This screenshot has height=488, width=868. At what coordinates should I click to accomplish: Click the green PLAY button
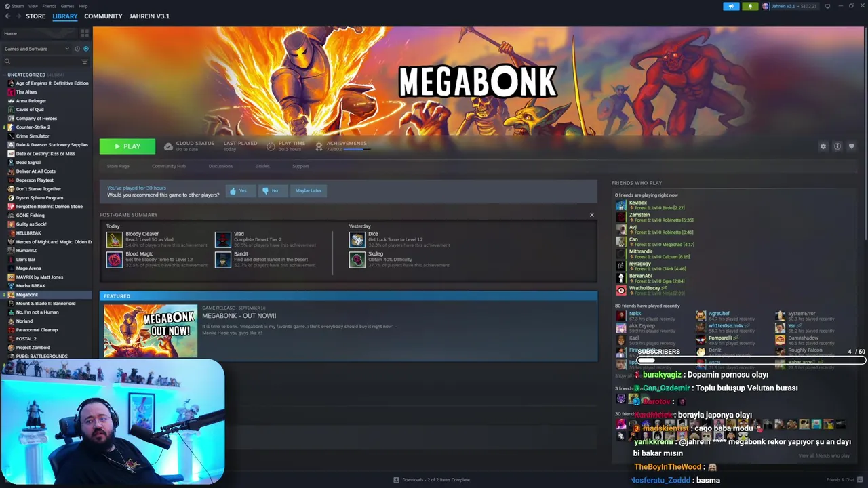click(x=127, y=146)
